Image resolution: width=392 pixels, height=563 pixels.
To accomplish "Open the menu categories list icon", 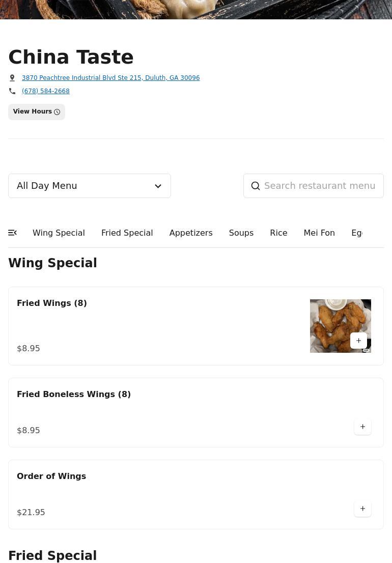I will 13,233.
